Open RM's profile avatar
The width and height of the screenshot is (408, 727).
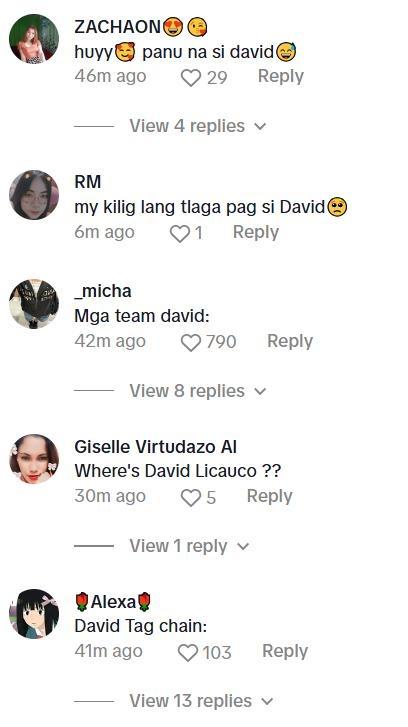(x=34, y=194)
